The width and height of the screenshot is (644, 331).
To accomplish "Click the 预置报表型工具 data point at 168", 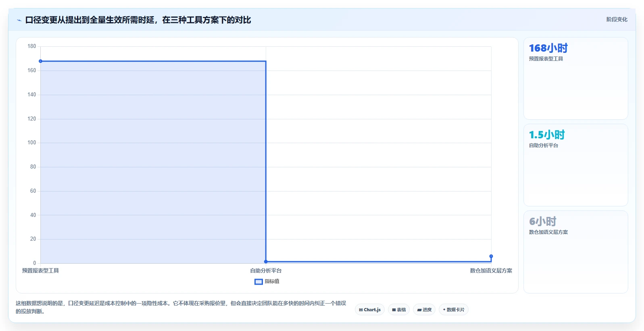I will [x=40, y=61].
